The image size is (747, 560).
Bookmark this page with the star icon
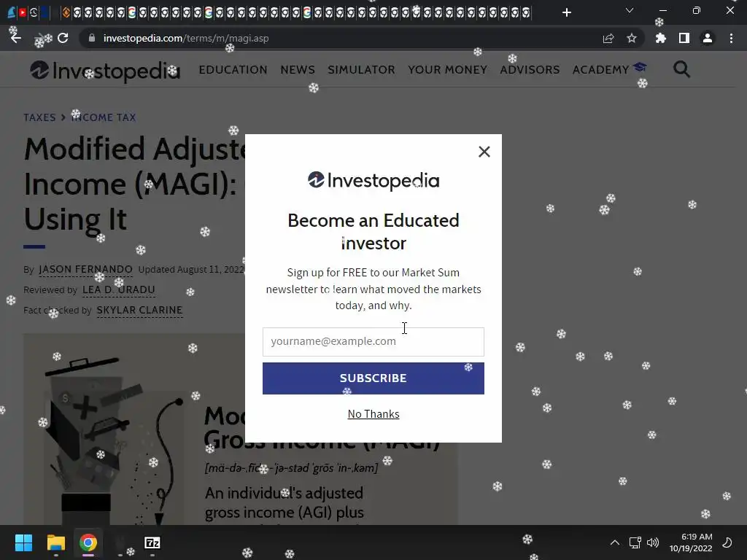631,38
